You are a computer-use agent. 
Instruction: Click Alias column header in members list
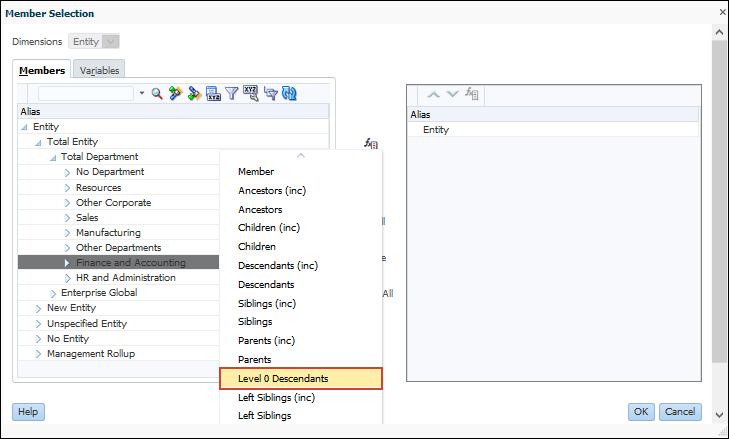[173, 112]
